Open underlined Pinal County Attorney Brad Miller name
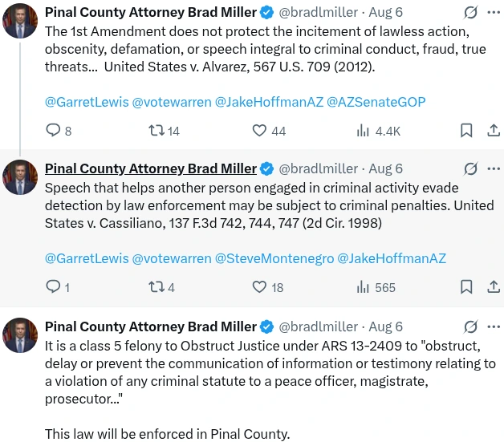504x442 pixels. 151,168
